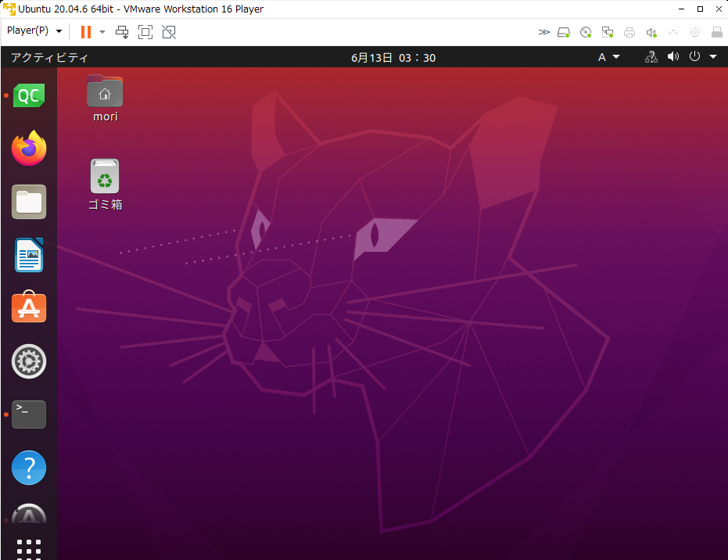Screen dimensions: 728x560
Task: Click the hard disk device icon
Action: (x=564, y=32)
